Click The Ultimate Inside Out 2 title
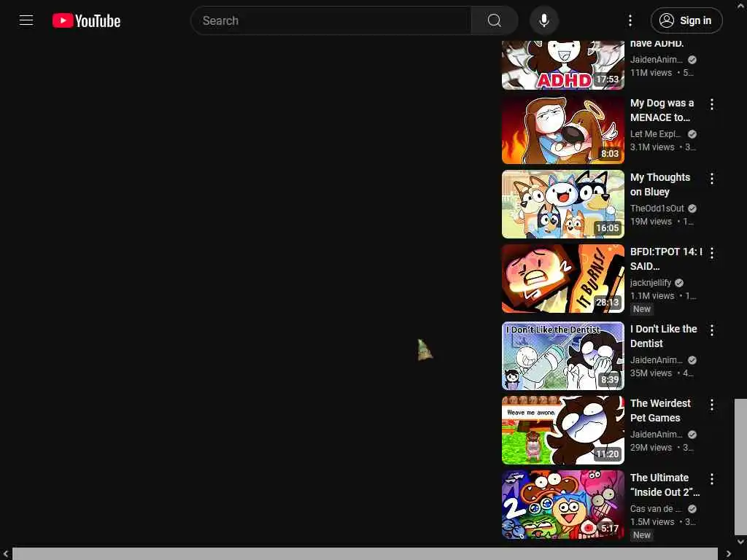Image resolution: width=747 pixels, height=560 pixels. (665, 484)
